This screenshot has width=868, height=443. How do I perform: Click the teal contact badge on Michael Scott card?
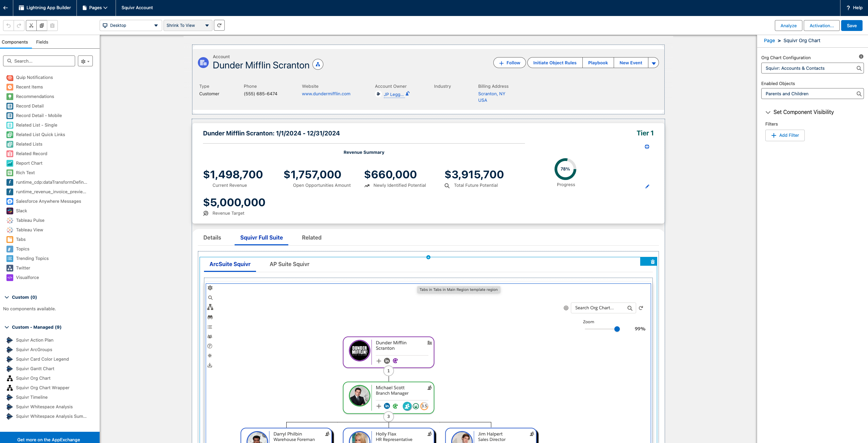click(407, 406)
